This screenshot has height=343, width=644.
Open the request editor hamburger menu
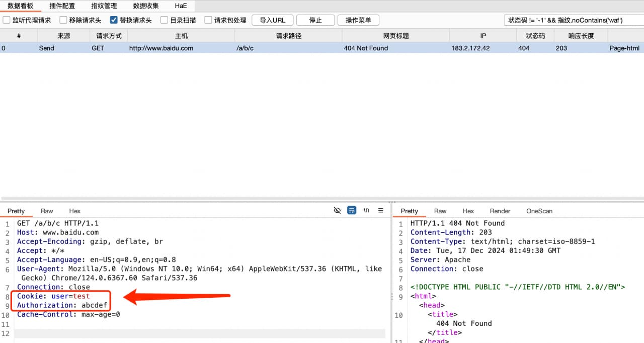point(381,210)
